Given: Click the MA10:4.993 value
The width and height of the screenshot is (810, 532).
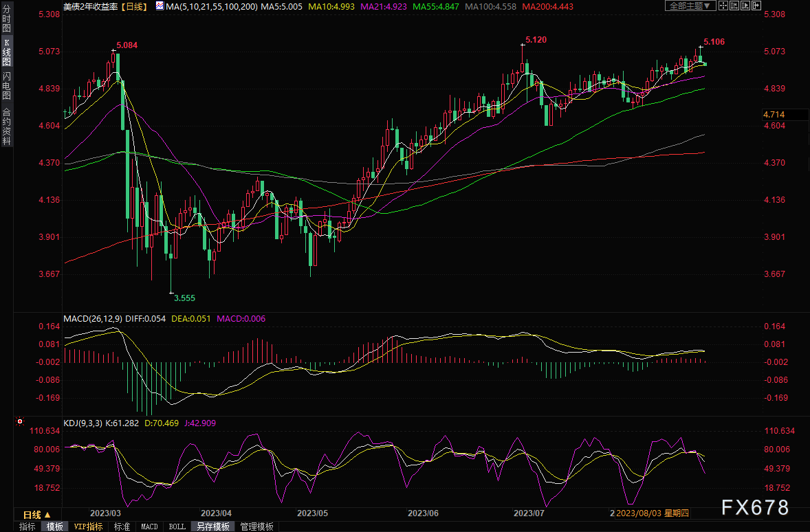Looking at the screenshot, I should pos(331,7).
